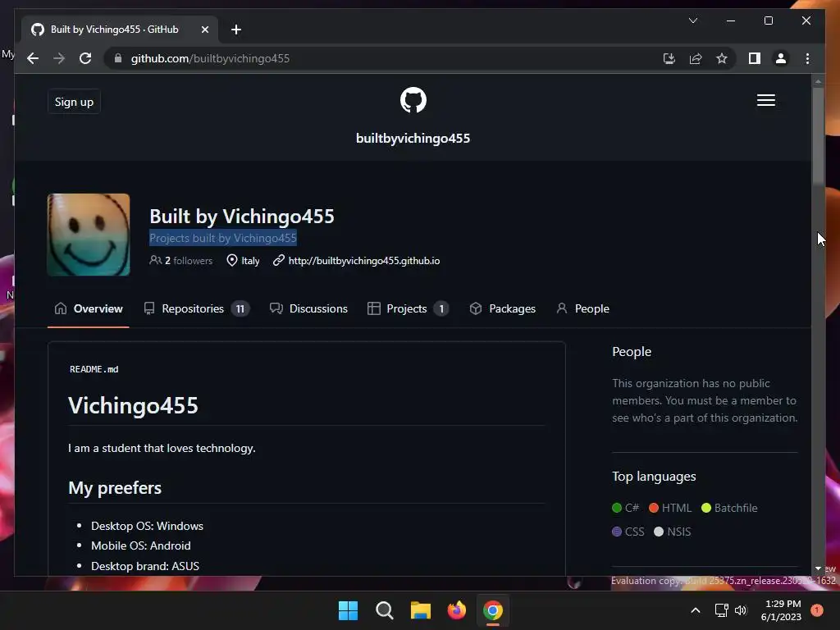Click the Italy location text
The image size is (840, 630).
[x=250, y=260]
